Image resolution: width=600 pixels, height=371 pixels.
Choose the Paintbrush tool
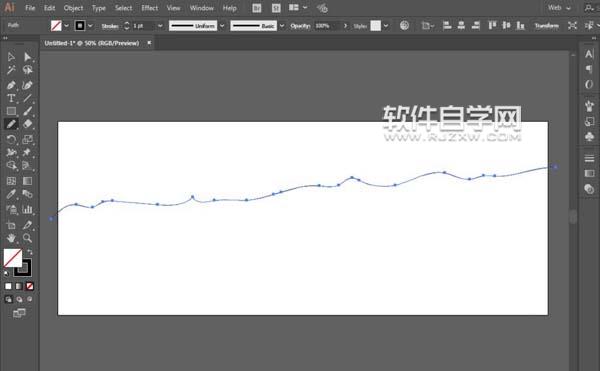click(x=27, y=111)
